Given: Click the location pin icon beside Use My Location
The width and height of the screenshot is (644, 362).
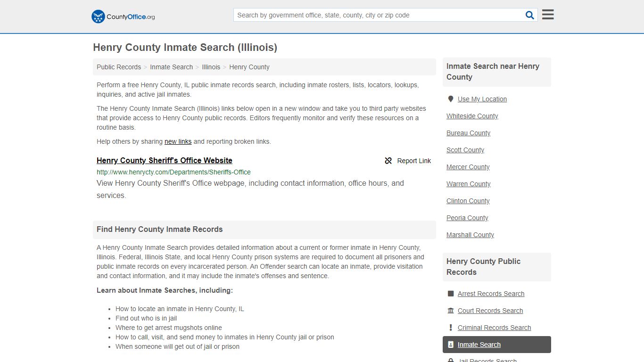Looking at the screenshot, I should pyautogui.click(x=451, y=99).
